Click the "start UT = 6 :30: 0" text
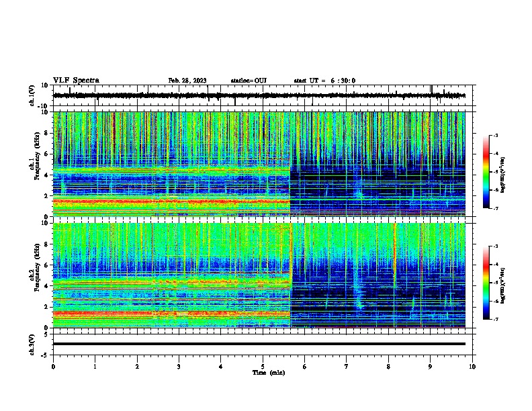The width and height of the screenshot is (532, 411). pos(324,81)
